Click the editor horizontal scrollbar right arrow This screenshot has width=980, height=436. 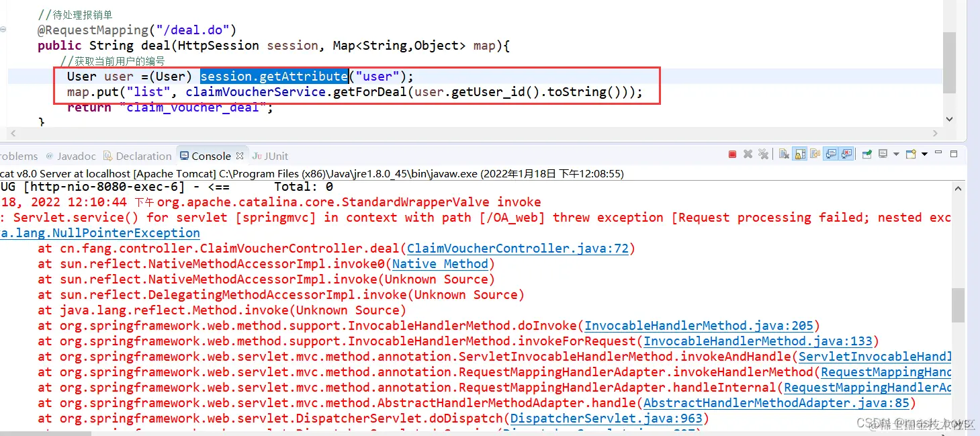[934, 133]
